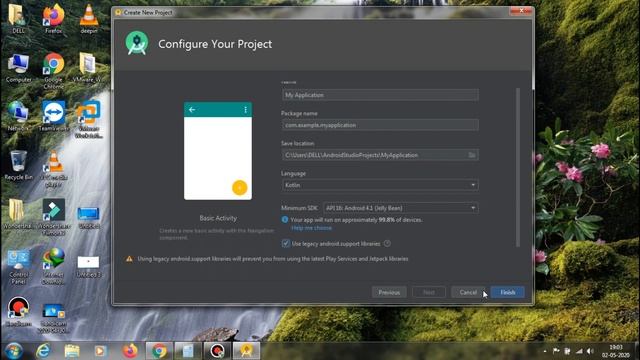640x360 pixels.
Task: Click the Help me choose link
Action: (311, 228)
